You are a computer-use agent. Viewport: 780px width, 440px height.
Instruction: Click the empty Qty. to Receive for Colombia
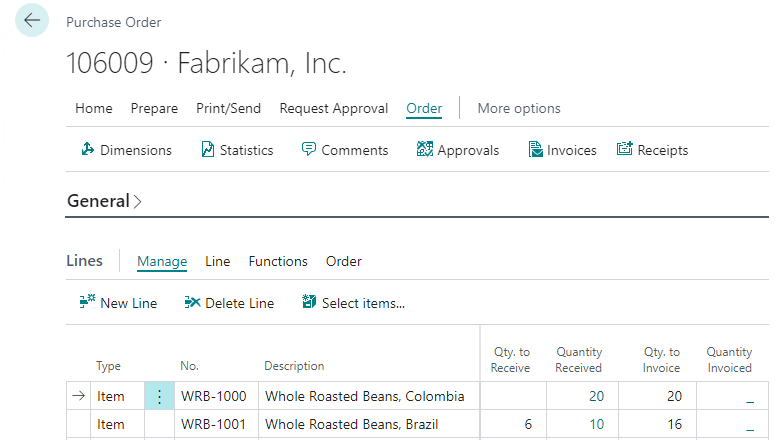coord(513,396)
